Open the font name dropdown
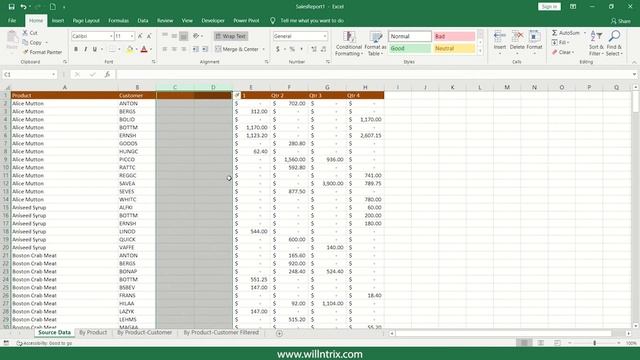 [111, 36]
